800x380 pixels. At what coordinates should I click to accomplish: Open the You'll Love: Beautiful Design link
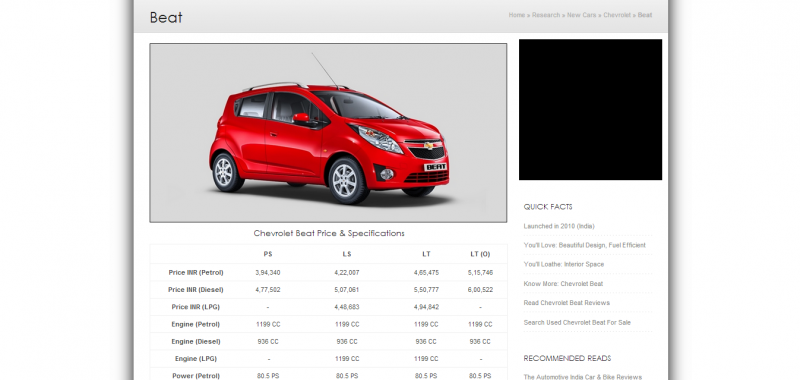(584, 245)
